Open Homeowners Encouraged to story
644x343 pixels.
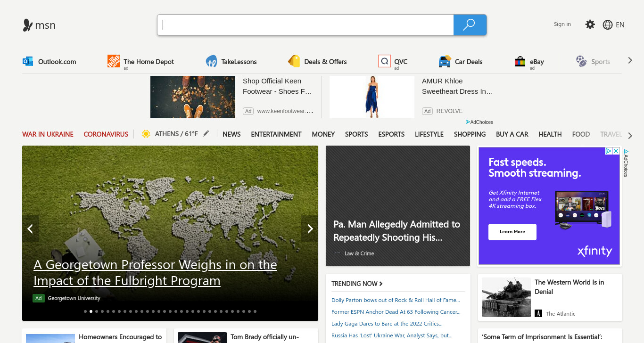click(120, 337)
